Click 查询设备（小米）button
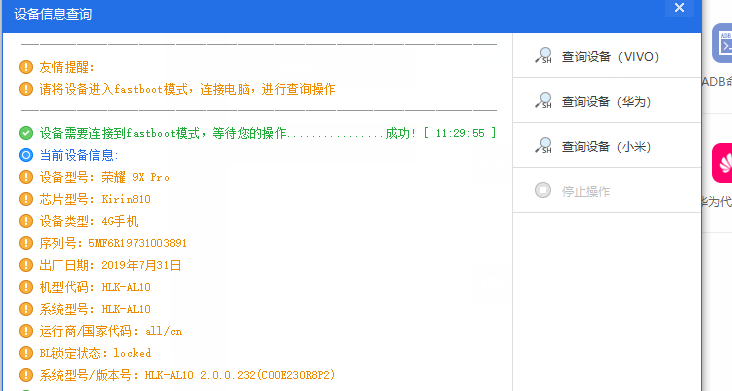 pos(607,146)
